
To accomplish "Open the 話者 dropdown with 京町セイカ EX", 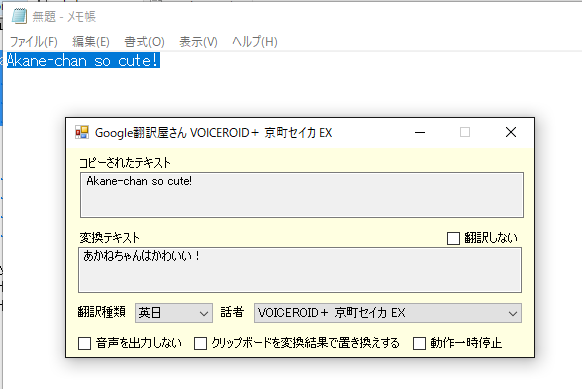I will pyautogui.click(x=388, y=313).
